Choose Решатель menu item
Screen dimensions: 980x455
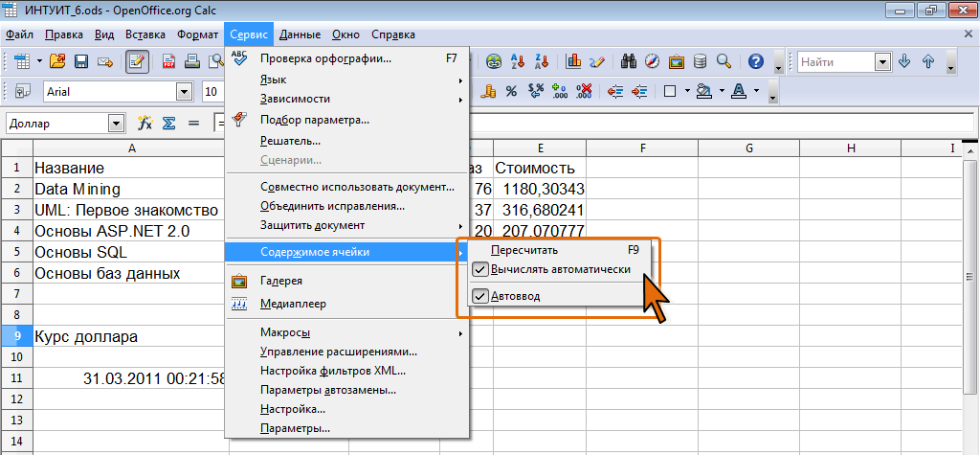pos(346,142)
